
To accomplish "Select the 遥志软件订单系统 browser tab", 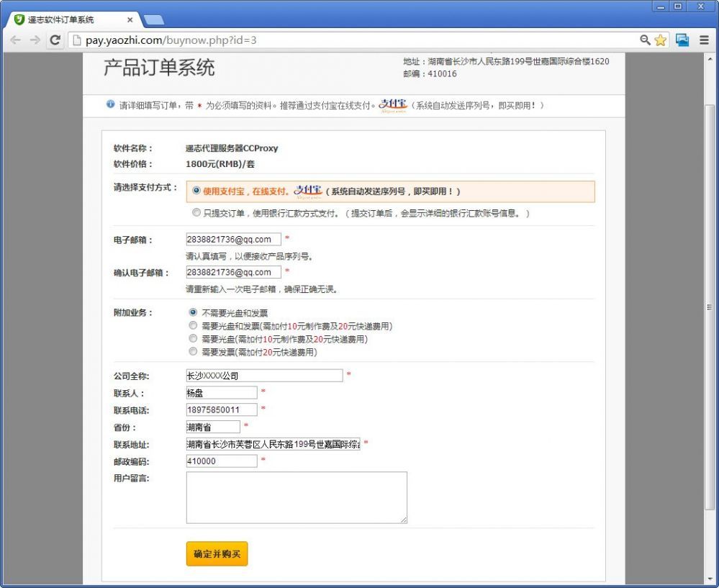I will (x=73, y=19).
